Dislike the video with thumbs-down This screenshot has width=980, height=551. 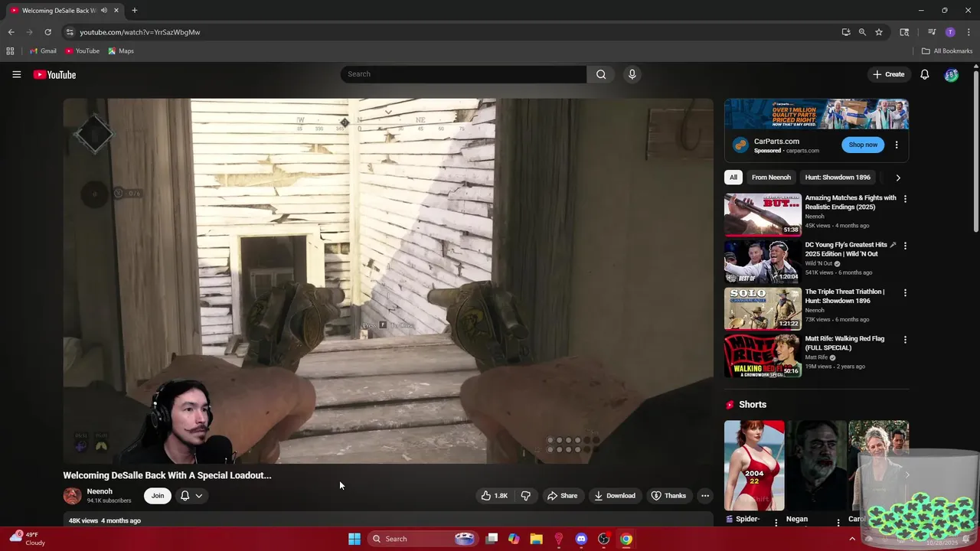(526, 496)
